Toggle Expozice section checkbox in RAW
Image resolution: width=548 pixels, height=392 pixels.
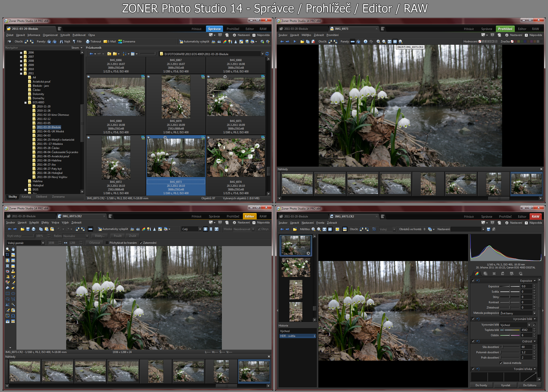pos(473,281)
